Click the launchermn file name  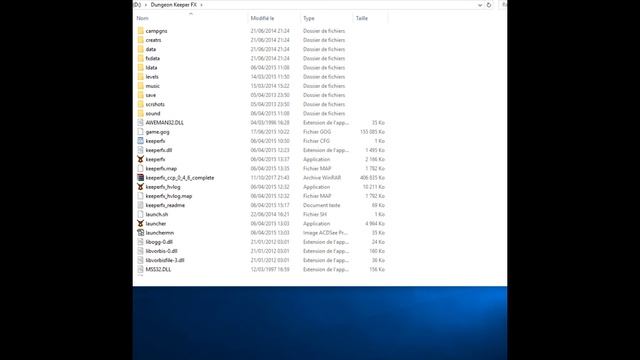pos(160,233)
